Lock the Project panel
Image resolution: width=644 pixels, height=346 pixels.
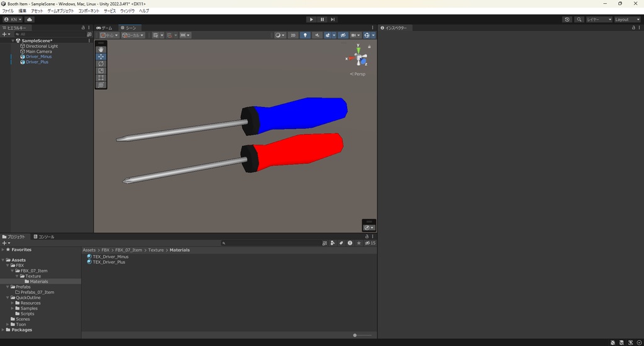367,237
